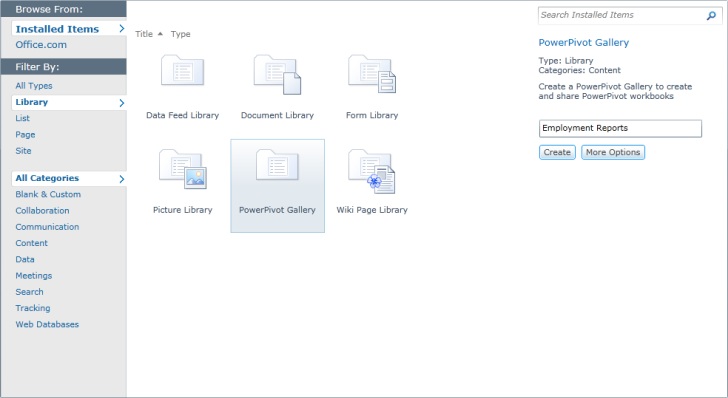Image resolution: width=728 pixels, height=398 pixels.
Task: Open More Options
Action: (x=613, y=152)
